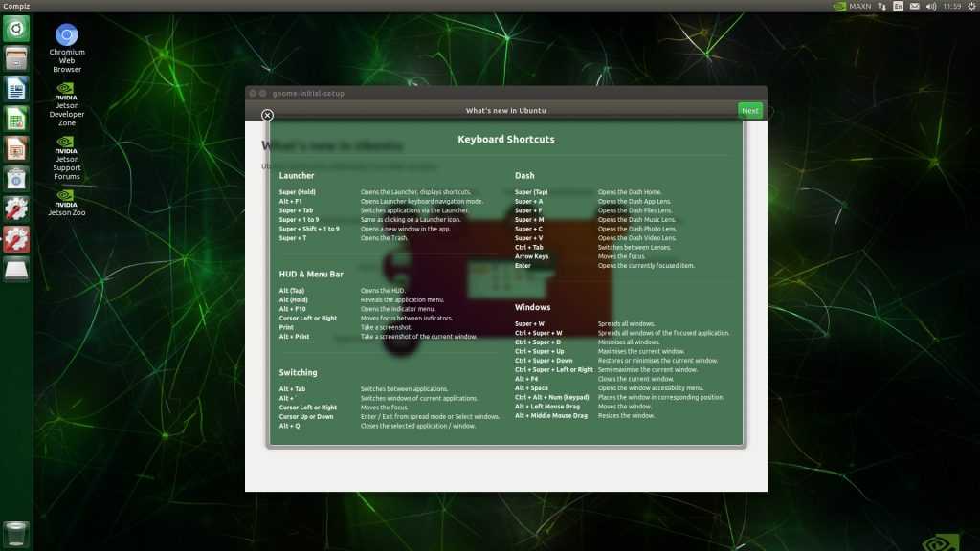Open the En keyboard layout menu
980x551 pixels.
[898, 6]
